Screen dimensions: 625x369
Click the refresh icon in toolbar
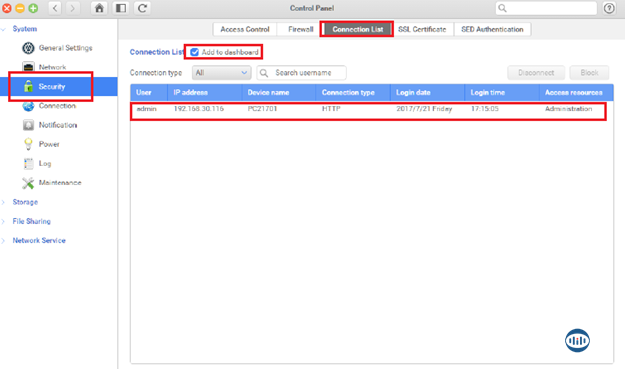[x=143, y=8]
